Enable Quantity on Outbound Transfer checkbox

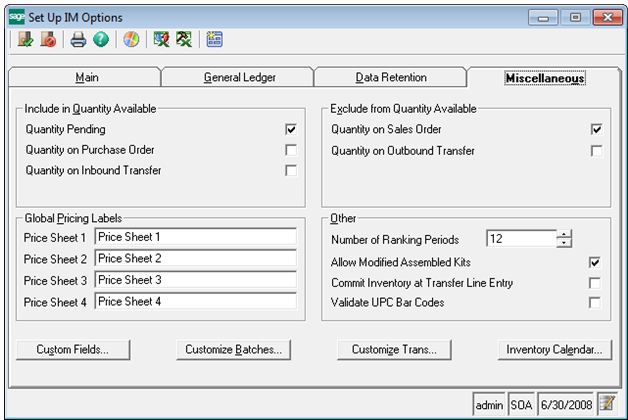(595, 150)
